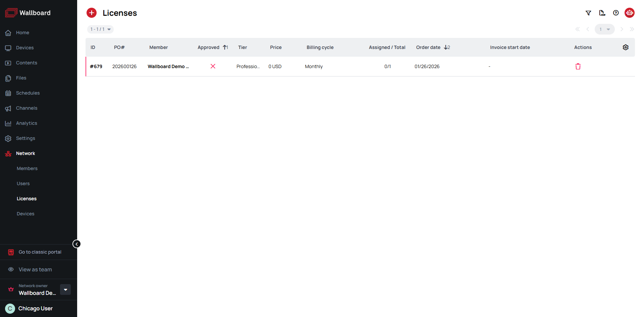Create new license with plus icon
Viewport: 644px width, 317px height.
92,13
